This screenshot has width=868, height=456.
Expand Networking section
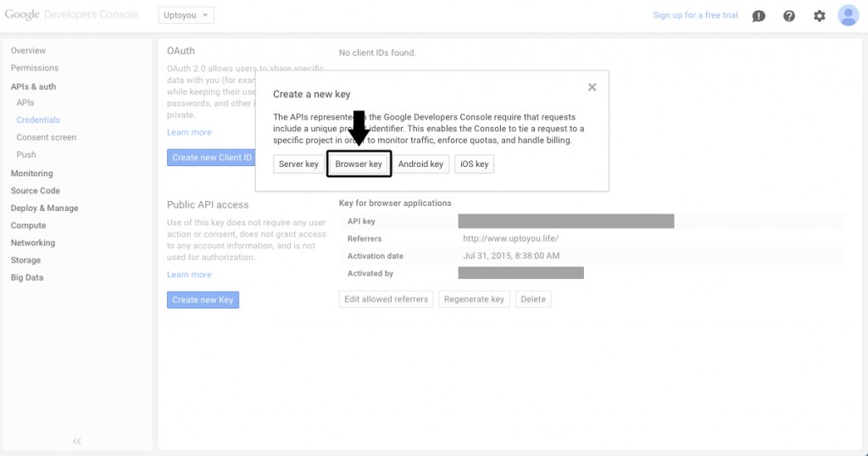click(x=33, y=242)
